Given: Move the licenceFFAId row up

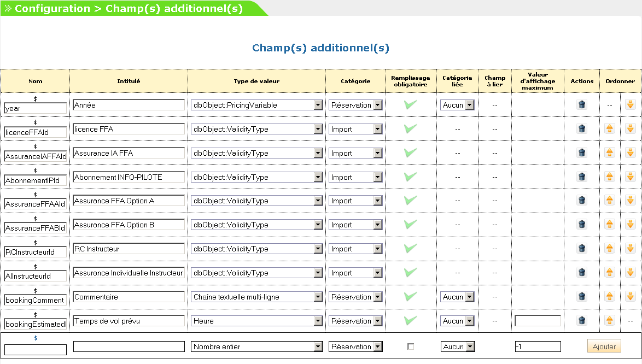Looking at the screenshot, I should tap(610, 129).
